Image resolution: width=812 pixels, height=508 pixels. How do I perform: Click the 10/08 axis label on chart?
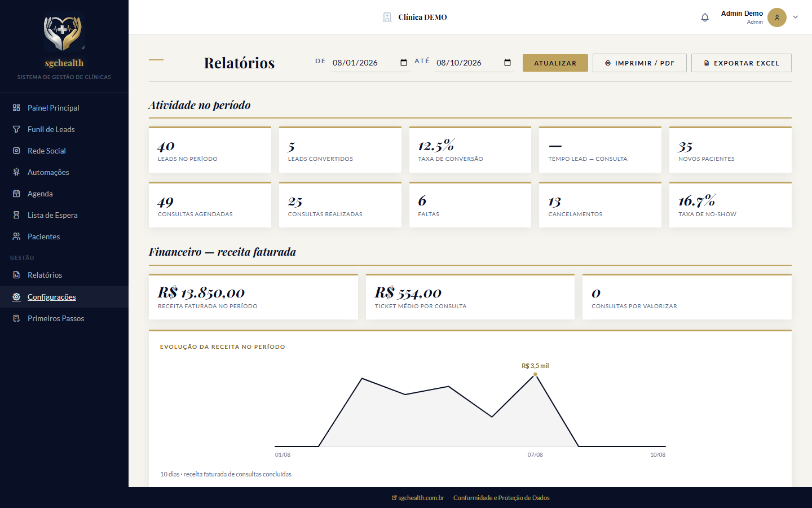pos(657,455)
